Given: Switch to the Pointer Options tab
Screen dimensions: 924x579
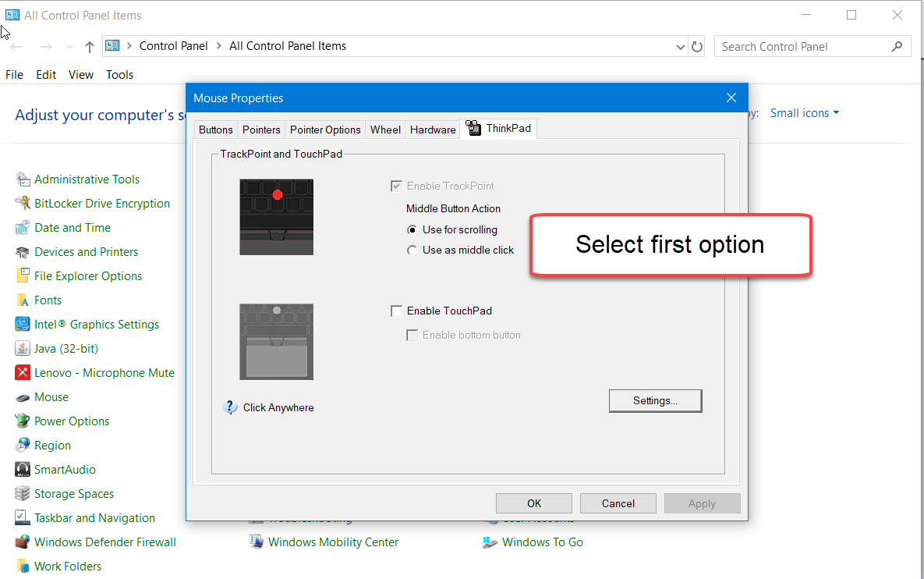Looking at the screenshot, I should (x=325, y=129).
